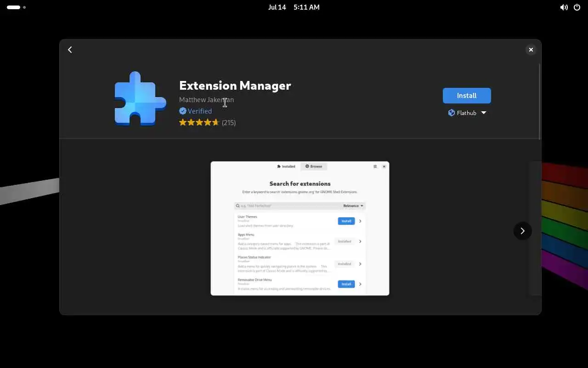The width and height of the screenshot is (588, 368).
Task: Show the next screenshot with arrow
Action: point(522,231)
